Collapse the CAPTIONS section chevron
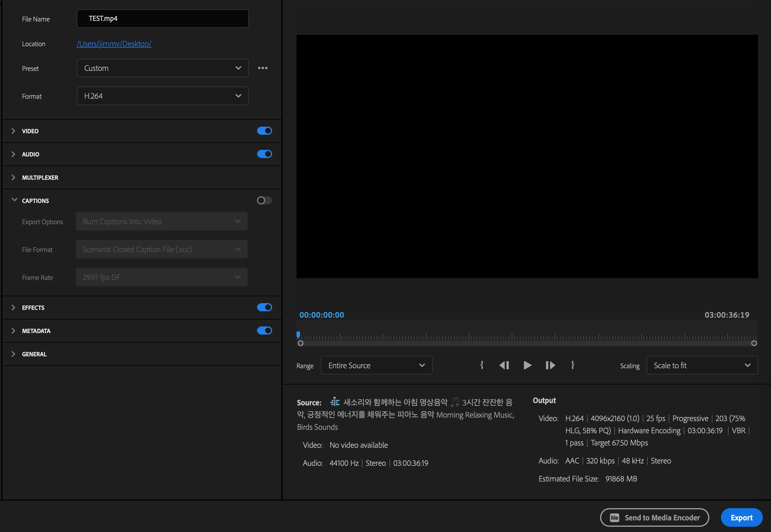Screen dimensions: 771x532 coord(14,200)
